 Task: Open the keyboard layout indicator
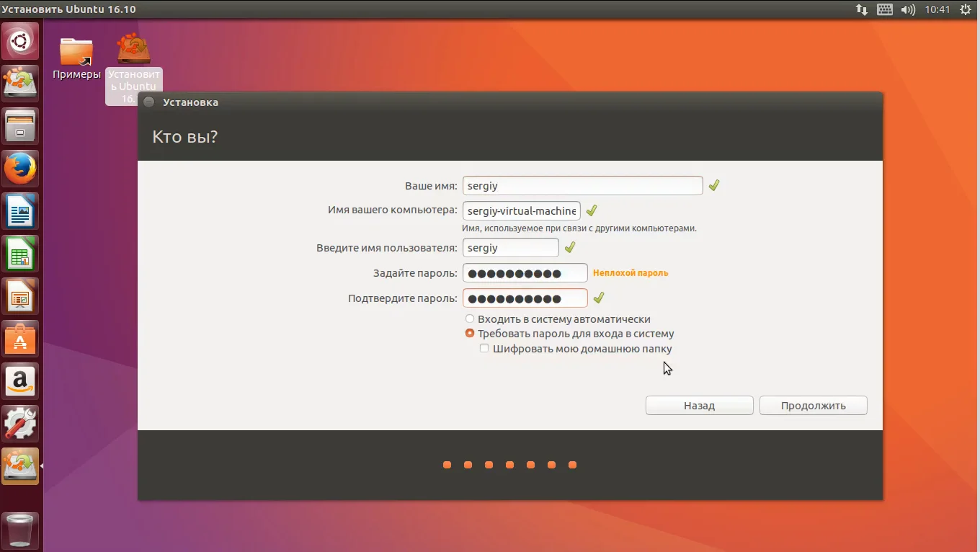885,9
